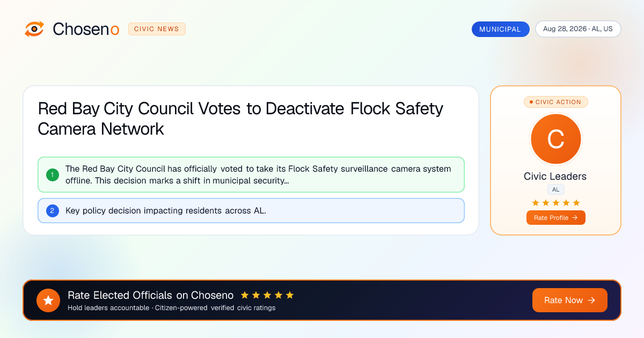This screenshot has height=338, width=644.
Task: Click the blue number 2 badge
Action: (53, 211)
